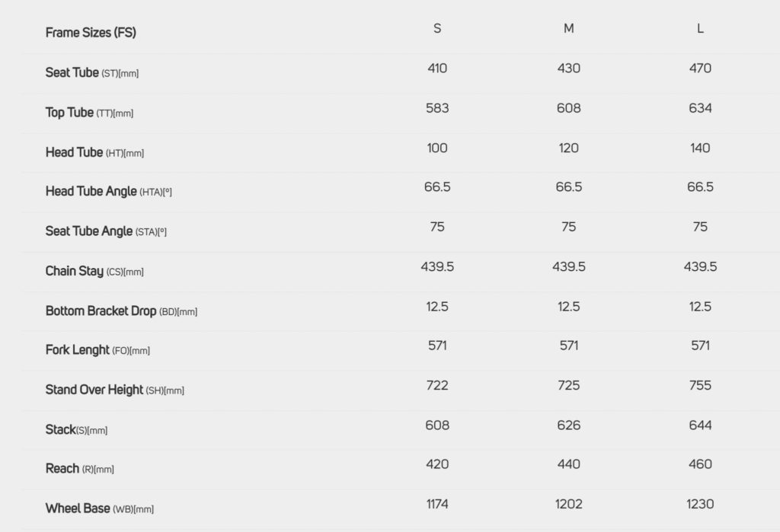Select the Top Tube value for size S
Viewport: 780px width, 532px height.
[437, 108]
